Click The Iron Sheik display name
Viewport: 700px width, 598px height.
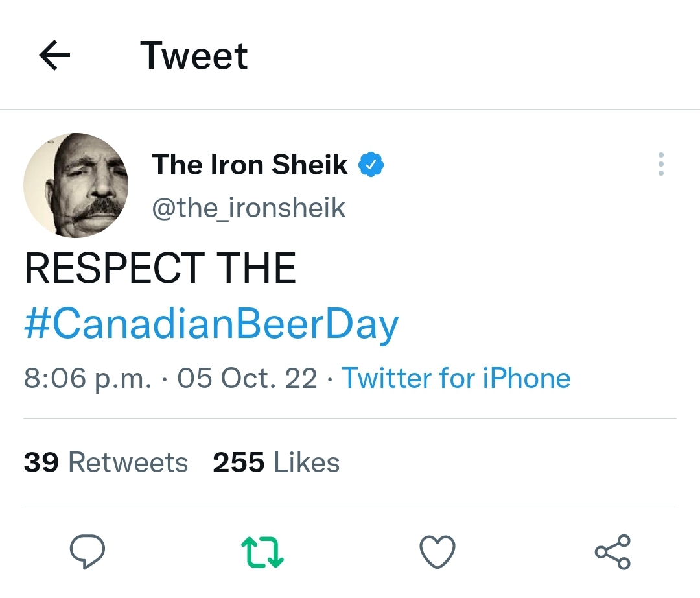(x=250, y=165)
